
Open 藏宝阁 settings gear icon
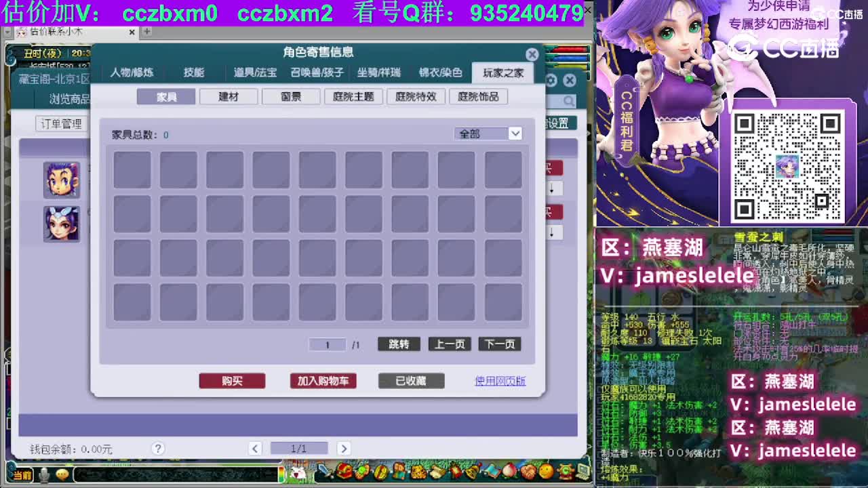tap(551, 81)
